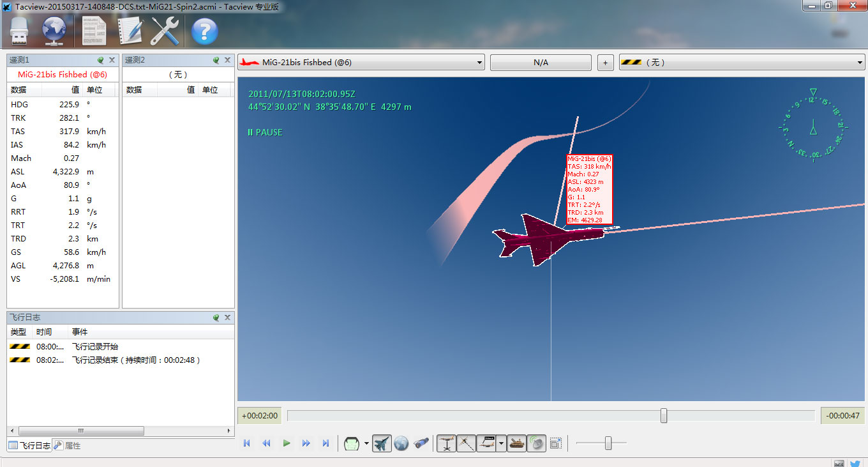Toggle the aircraft label display button

tap(486, 443)
